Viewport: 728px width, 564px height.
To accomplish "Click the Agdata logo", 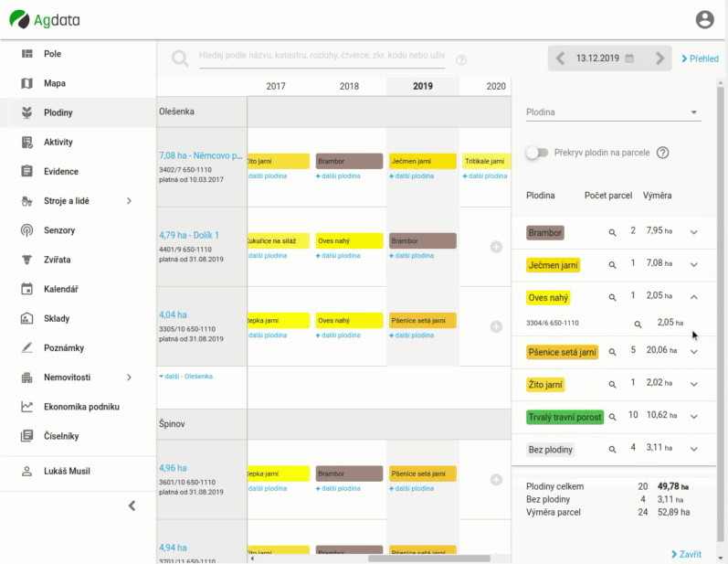I will (45, 19).
